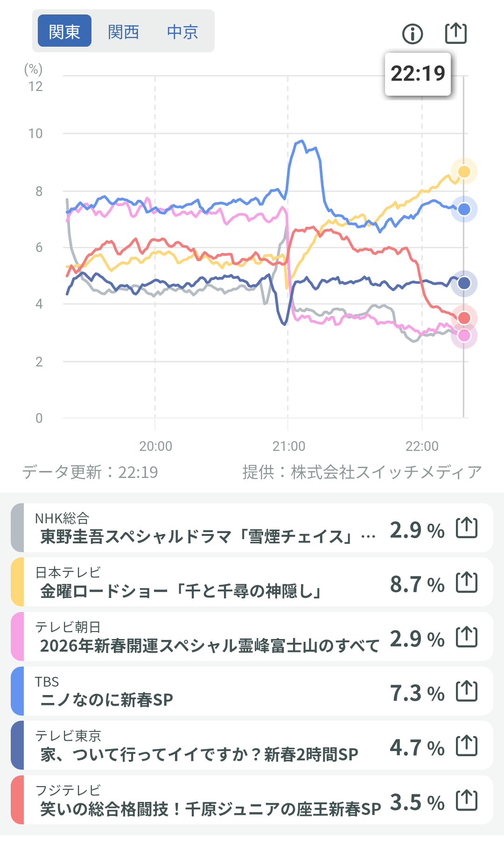Share the テレビ東京 program rating
This screenshot has width=504, height=850.
coord(466,745)
